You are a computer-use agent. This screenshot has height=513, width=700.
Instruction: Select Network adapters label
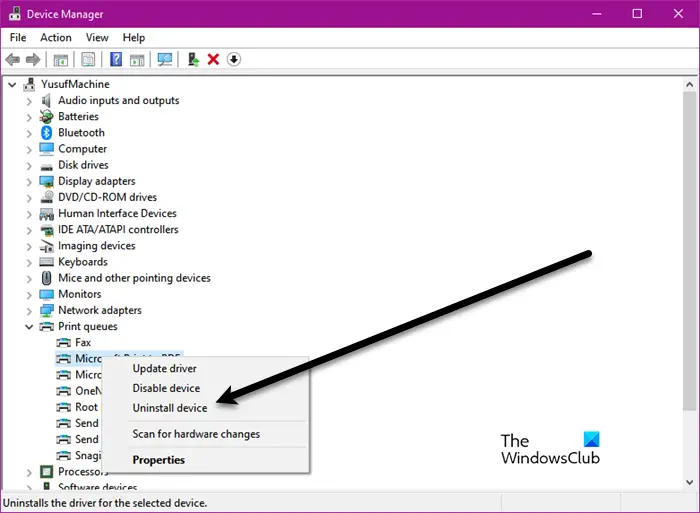(100, 310)
